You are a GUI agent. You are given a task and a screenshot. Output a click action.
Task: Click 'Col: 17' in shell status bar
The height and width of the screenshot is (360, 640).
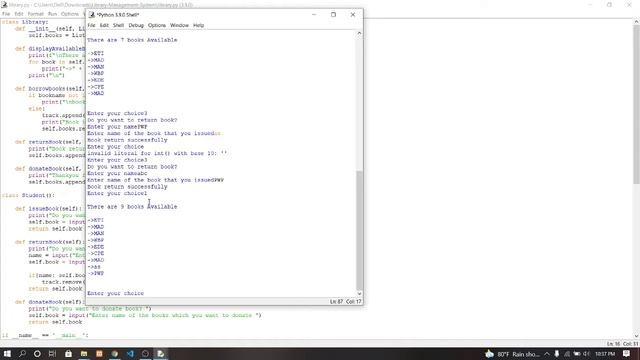pos(353,302)
